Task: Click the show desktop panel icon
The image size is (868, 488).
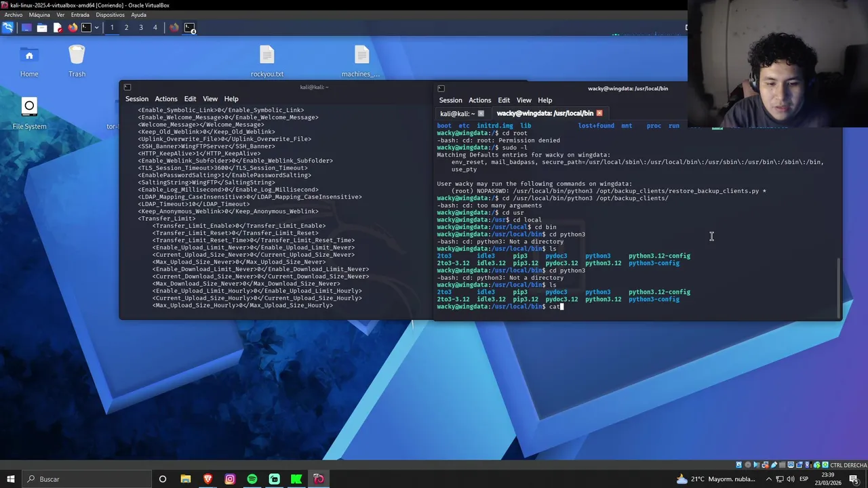Action: click(x=26, y=28)
